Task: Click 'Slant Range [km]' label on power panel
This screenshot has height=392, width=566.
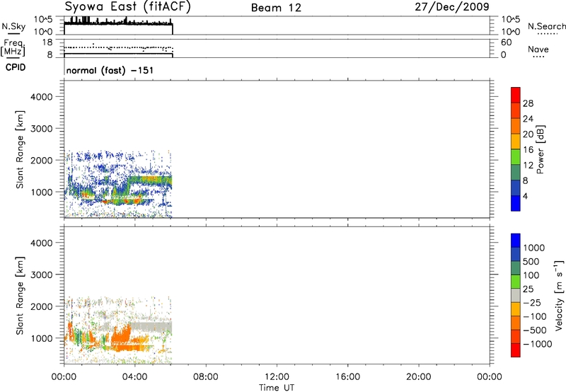Action: coord(20,149)
